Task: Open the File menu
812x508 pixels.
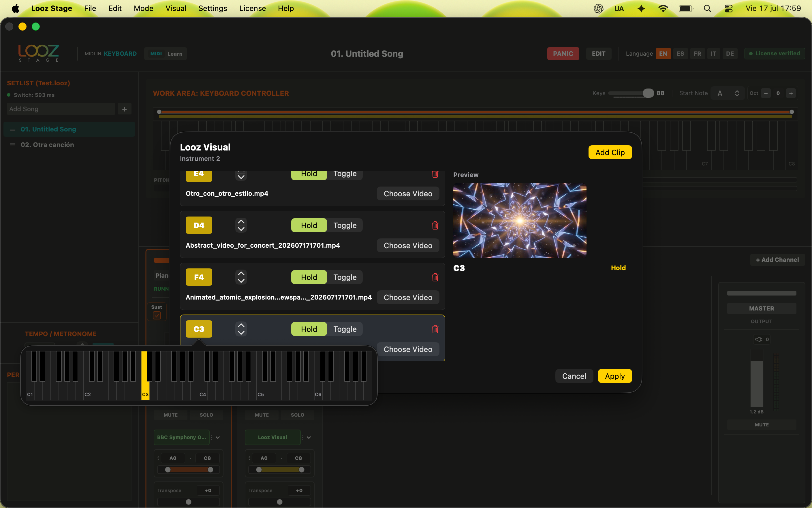Action: click(x=90, y=8)
